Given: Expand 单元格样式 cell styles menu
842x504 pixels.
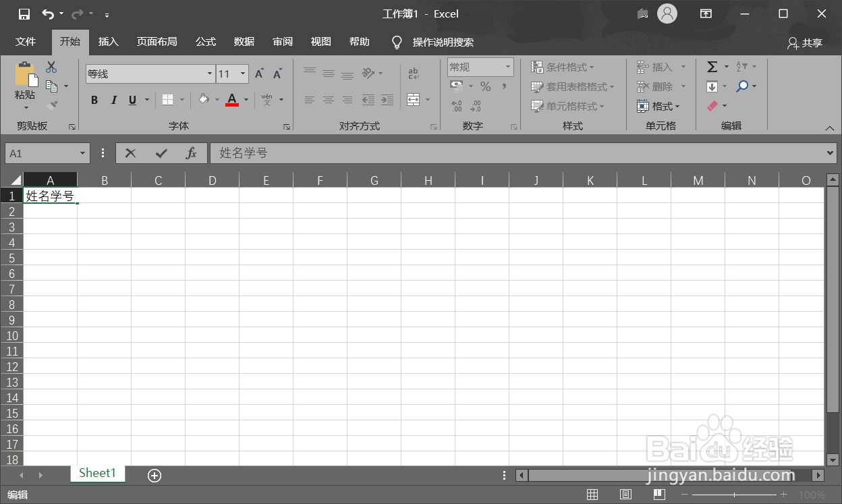Looking at the screenshot, I should click(567, 106).
